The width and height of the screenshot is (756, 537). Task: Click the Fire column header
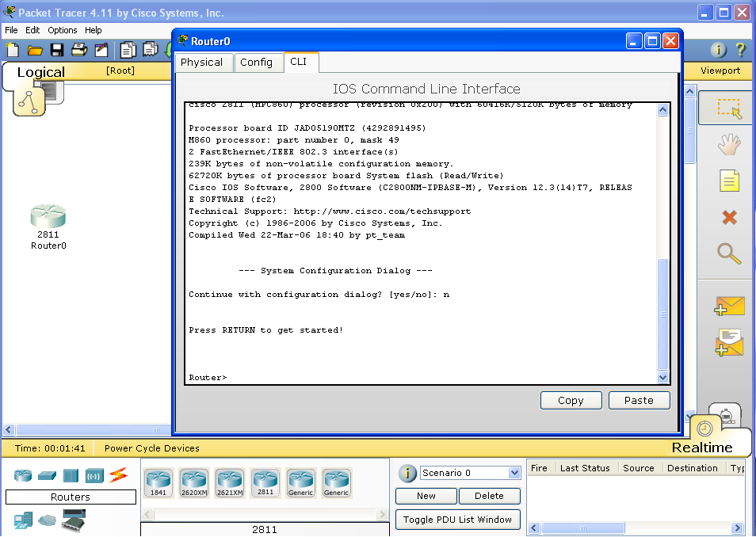(539, 468)
